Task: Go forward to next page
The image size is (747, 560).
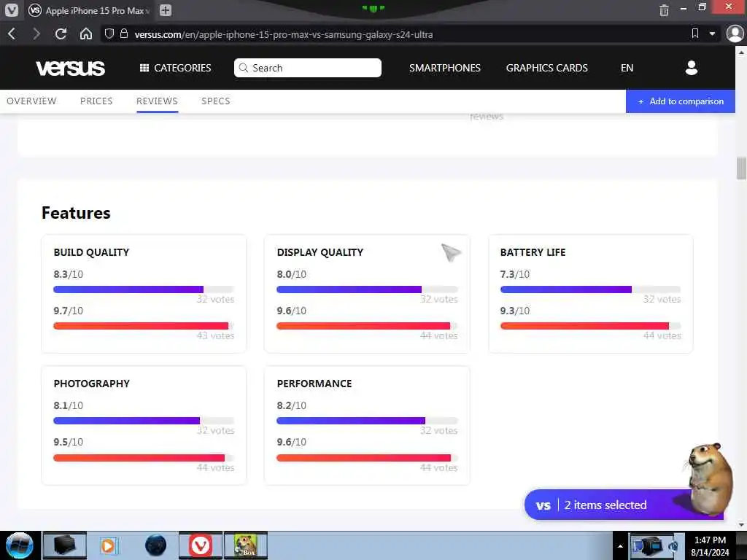Action: coord(36,34)
